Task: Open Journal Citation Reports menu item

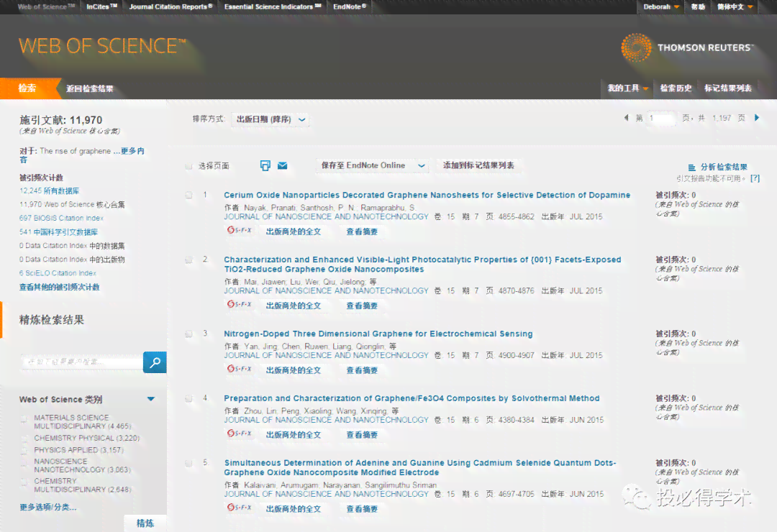Action: coord(171,7)
